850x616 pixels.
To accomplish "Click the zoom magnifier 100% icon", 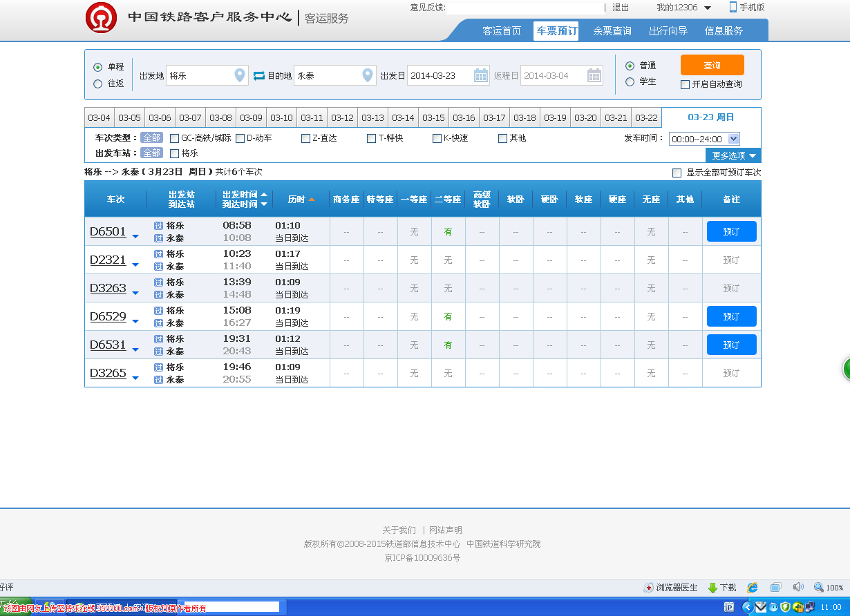I will point(819,588).
